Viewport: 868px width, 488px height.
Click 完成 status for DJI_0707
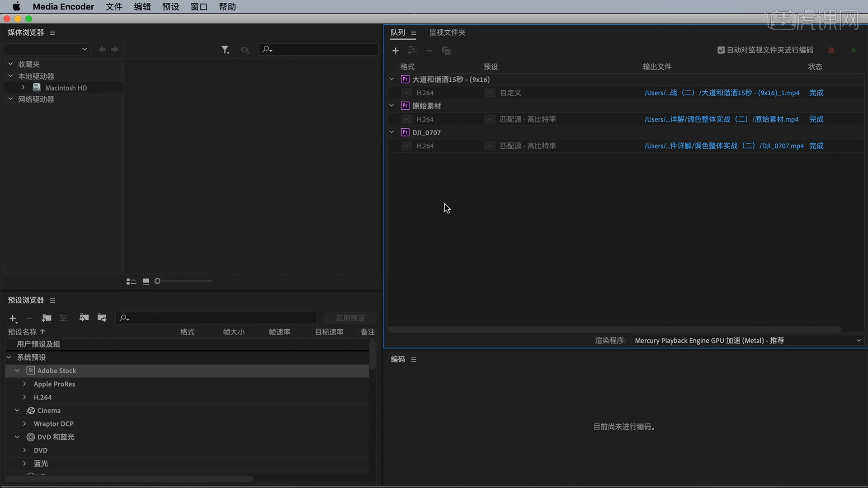coord(816,146)
